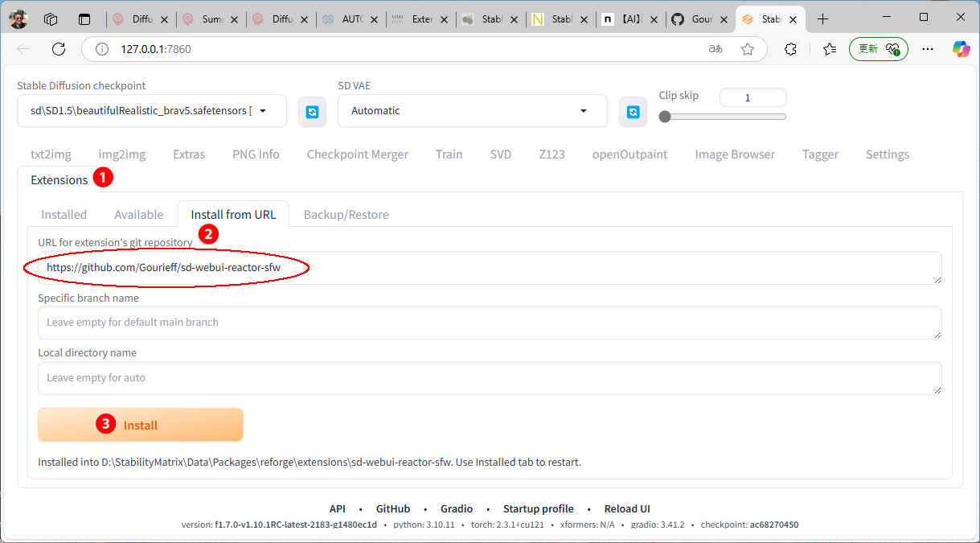The height and width of the screenshot is (543, 980).
Task: Open the Copilot sidebar icon
Action: tap(961, 49)
